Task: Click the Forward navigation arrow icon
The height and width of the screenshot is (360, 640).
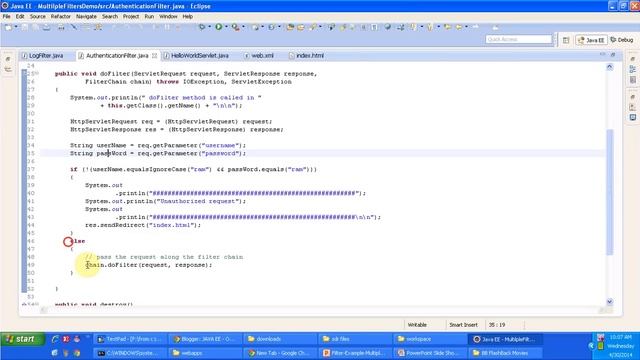Action: point(476,27)
